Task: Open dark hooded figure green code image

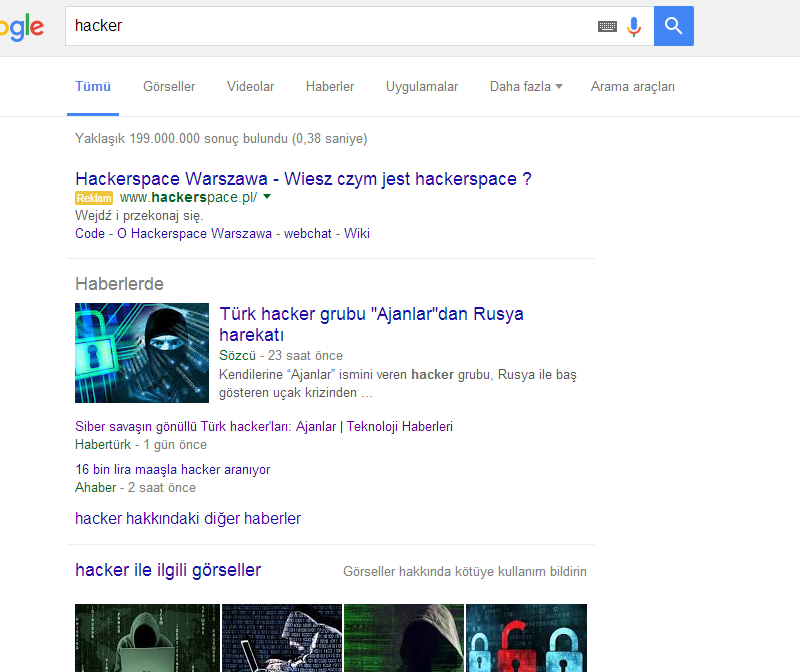Action: [x=404, y=638]
